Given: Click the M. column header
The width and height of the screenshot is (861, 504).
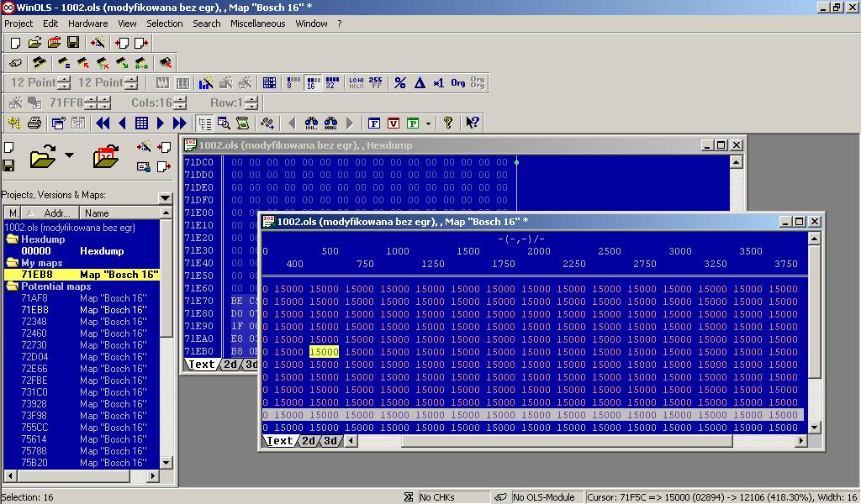Looking at the screenshot, I should coord(13,213).
